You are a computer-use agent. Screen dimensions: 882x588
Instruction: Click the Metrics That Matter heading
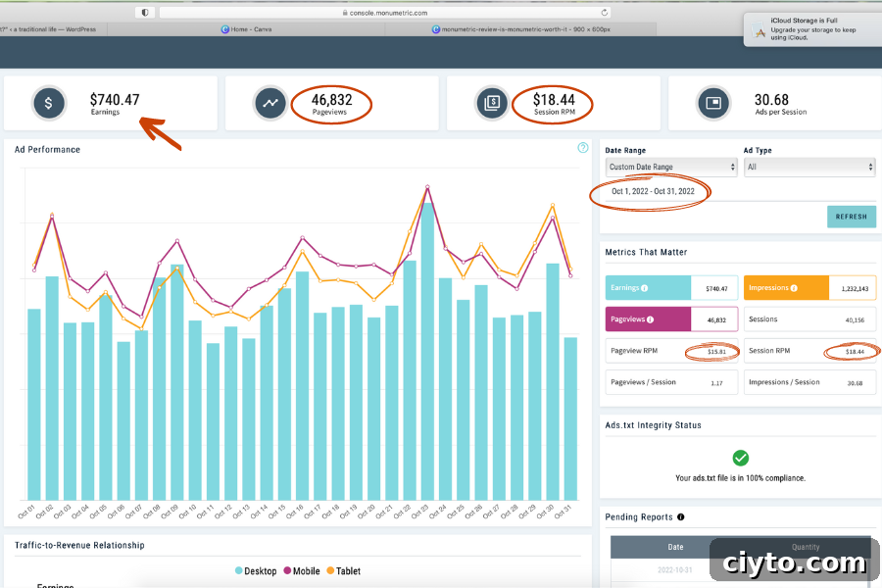pos(646,252)
